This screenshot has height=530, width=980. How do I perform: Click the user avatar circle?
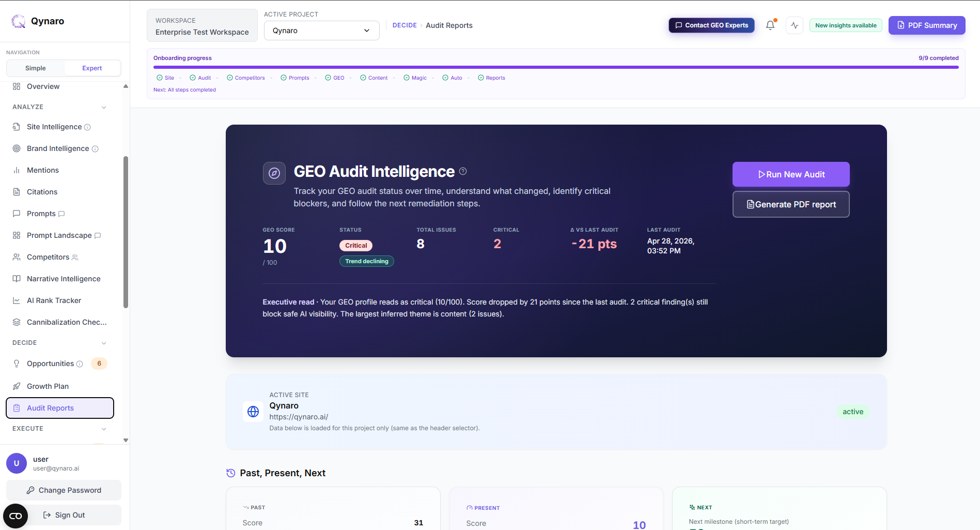[17, 463]
